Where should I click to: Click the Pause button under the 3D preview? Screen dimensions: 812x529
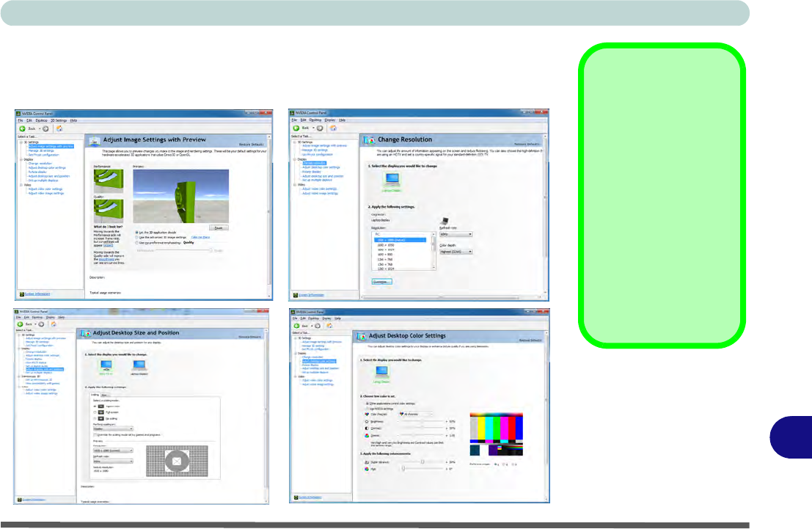coord(219,228)
